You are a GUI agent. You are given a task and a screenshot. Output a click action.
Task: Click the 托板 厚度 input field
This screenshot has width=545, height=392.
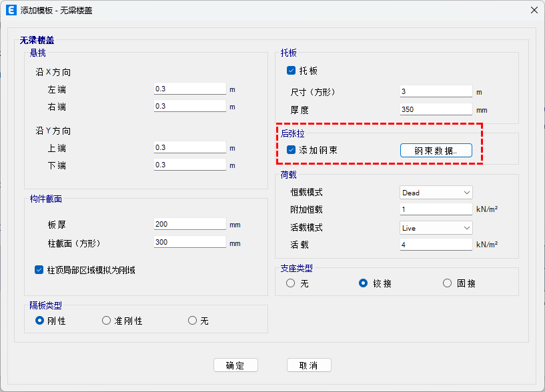coord(436,109)
